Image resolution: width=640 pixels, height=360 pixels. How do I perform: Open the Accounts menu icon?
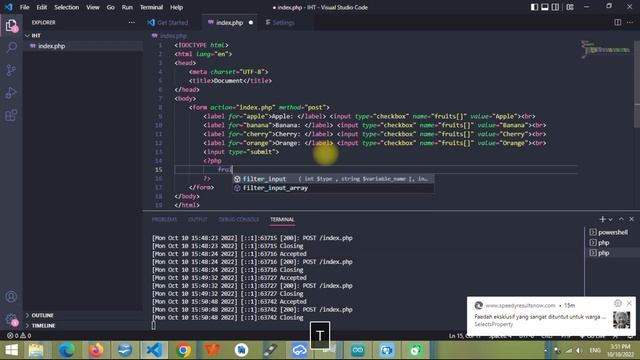click(11, 297)
